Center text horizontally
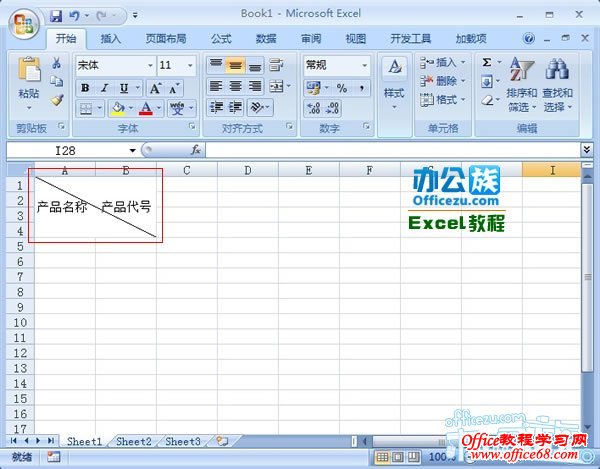 pyautogui.click(x=235, y=86)
